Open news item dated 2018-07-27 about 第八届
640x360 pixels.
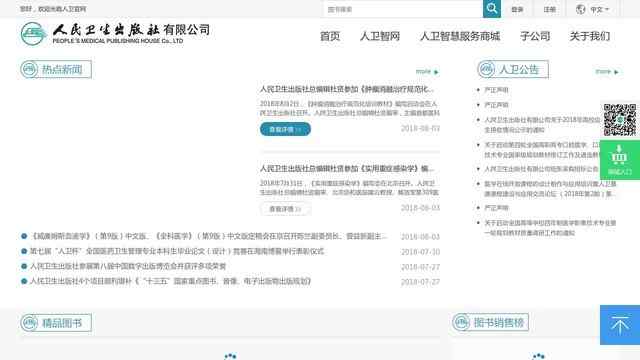pyautogui.click(x=128, y=266)
